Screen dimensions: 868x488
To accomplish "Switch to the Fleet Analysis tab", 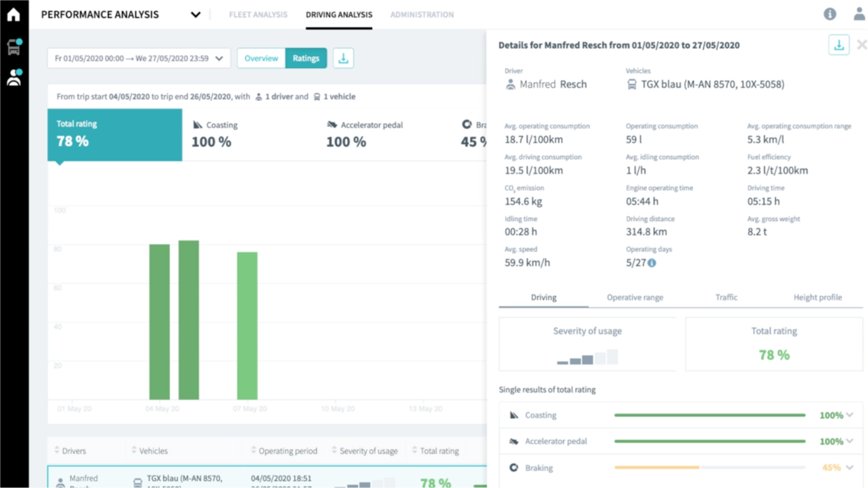I will (258, 15).
